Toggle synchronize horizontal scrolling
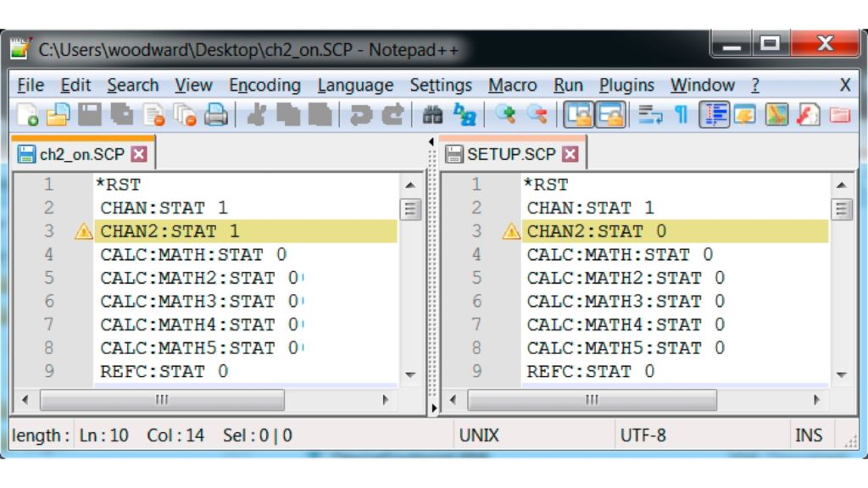This screenshot has width=868, height=488. click(x=610, y=114)
